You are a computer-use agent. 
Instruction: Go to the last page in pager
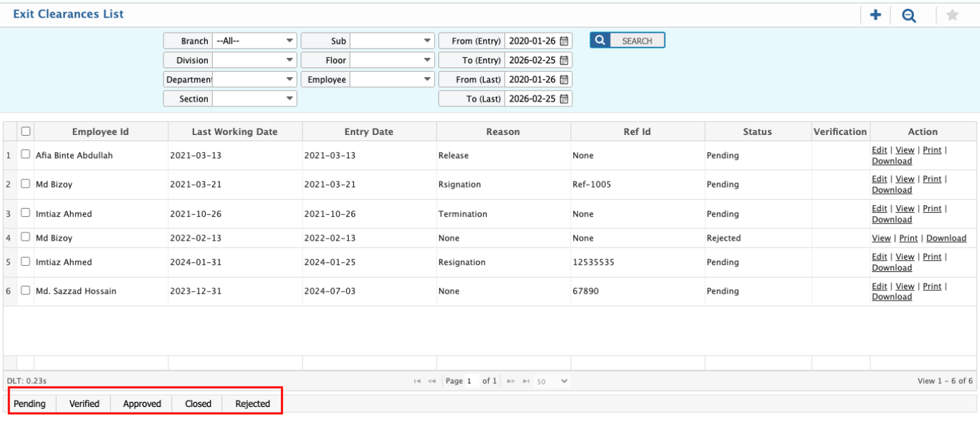(526, 381)
